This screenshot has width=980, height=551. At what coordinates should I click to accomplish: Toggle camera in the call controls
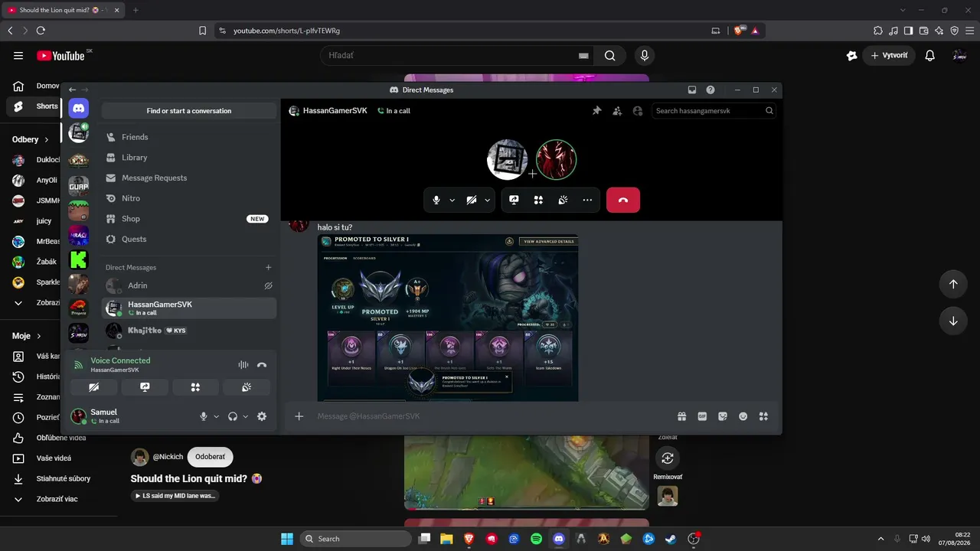pos(472,200)
